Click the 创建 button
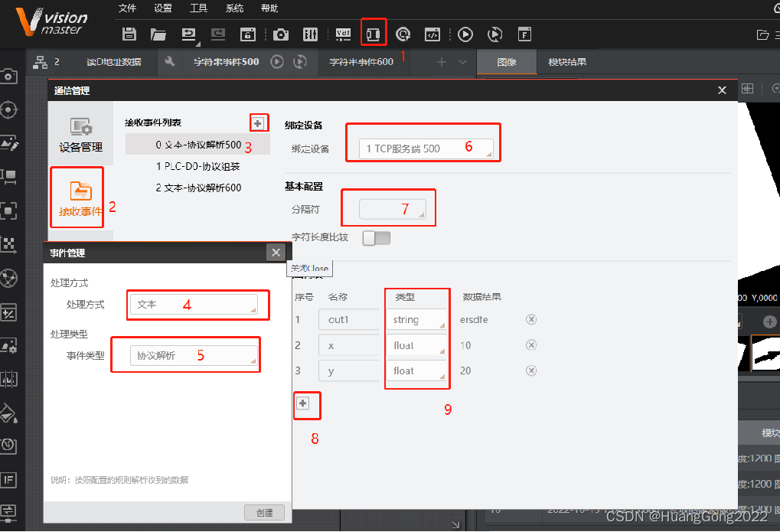780x532 pixels. [x=265, y=513]
